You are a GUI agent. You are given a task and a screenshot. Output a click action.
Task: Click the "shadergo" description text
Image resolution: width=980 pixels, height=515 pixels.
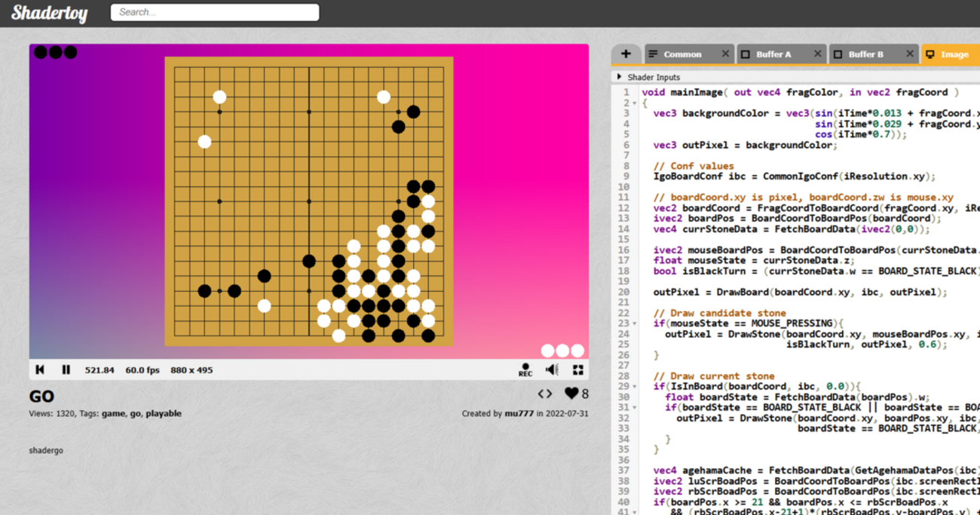46,450
